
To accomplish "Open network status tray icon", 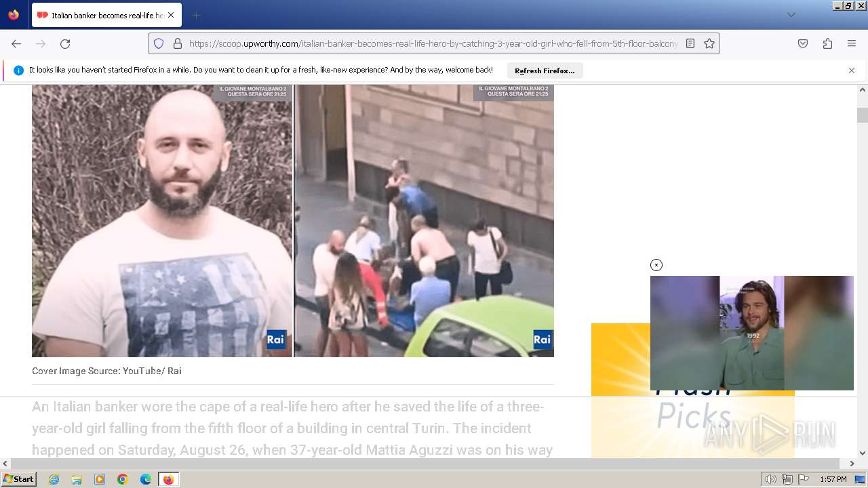I will 787,479.
